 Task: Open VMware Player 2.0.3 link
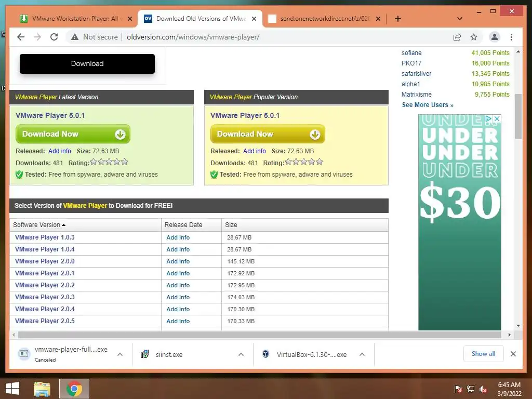pyautogui.click(x=45, y=297)
